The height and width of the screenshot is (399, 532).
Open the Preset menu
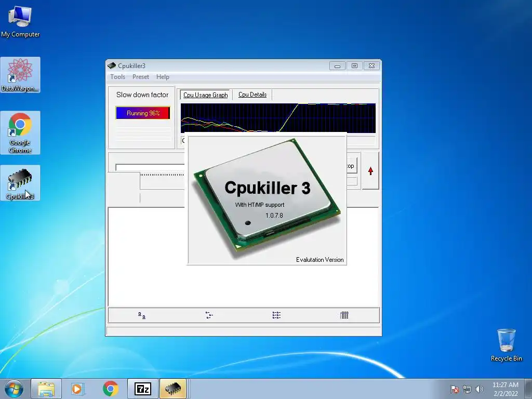coord(140,77)
